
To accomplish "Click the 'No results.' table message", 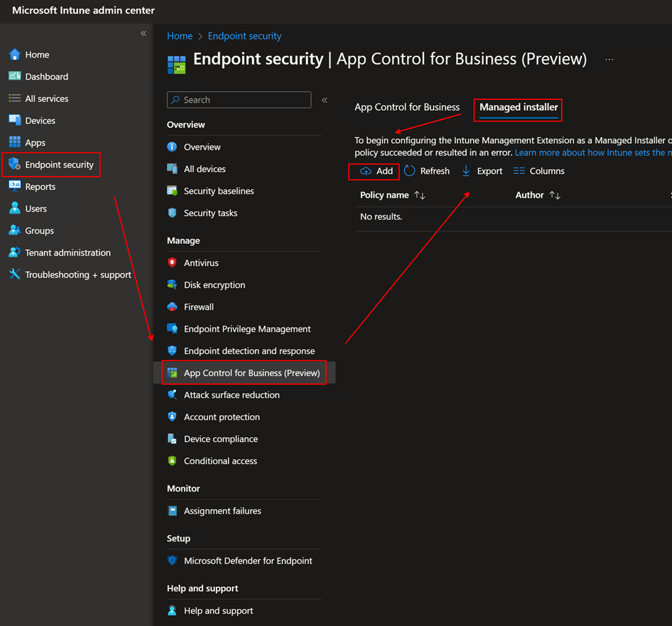I will (x=381, y=217).
